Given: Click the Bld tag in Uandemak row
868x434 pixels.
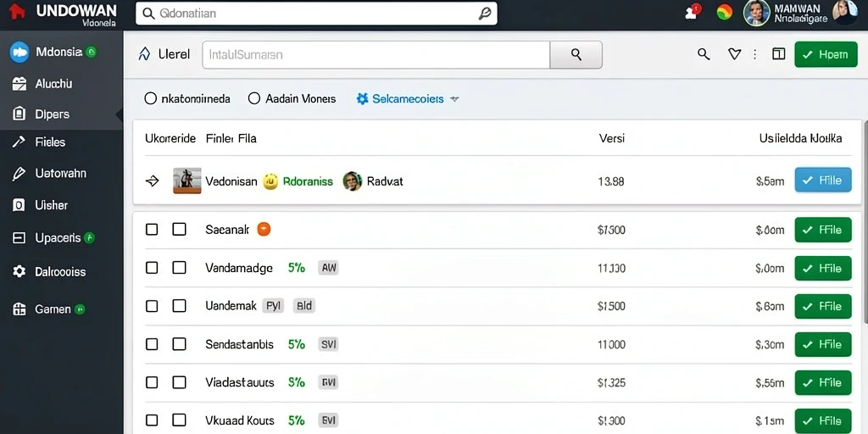Looking at the screenshot, I should (304, 305).
